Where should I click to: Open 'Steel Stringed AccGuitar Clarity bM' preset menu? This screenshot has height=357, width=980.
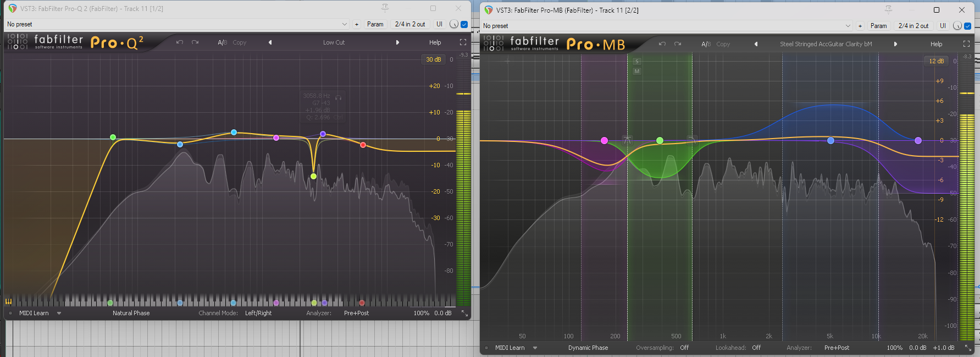pos(826,44)
